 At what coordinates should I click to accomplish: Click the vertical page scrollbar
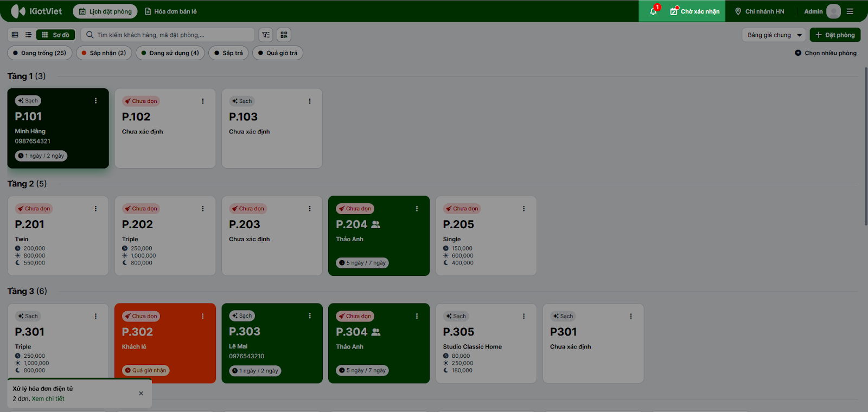[x=866, y=146]
